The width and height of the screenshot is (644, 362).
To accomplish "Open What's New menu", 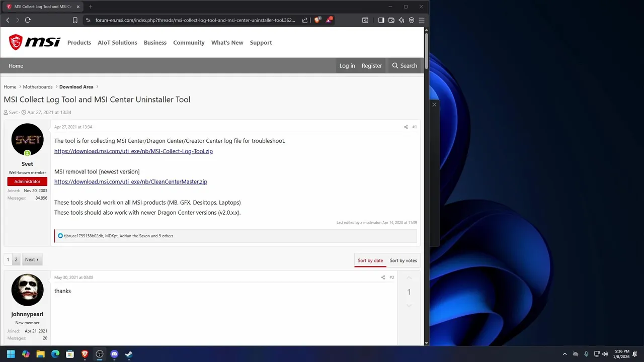I will (227, 43).
